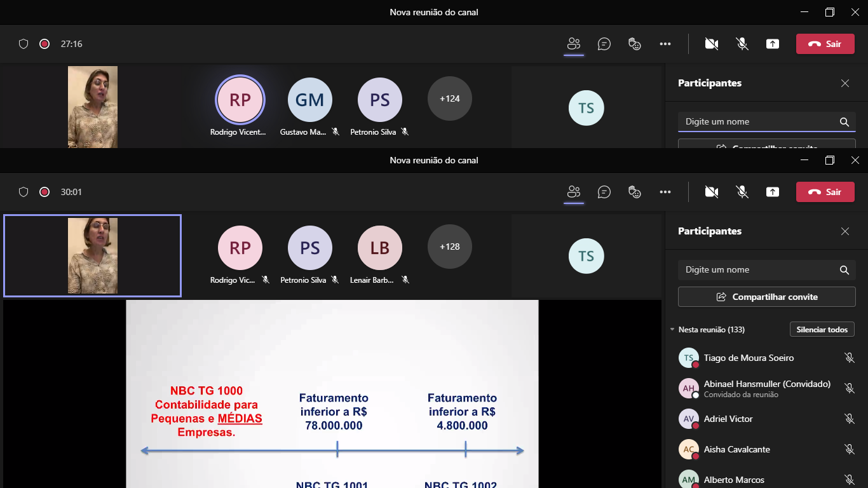Click participants icon in the 30:01 meeting window

click(x=574, y=192)
